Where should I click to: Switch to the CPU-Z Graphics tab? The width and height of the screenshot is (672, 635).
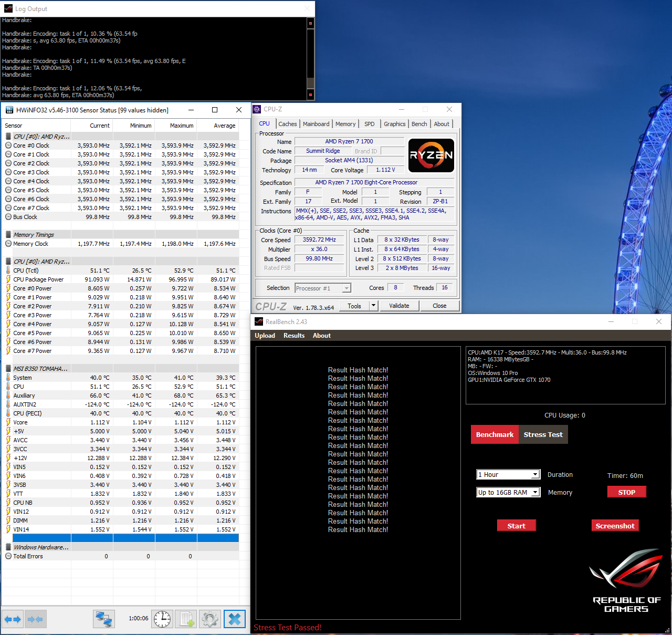(395, 124)
